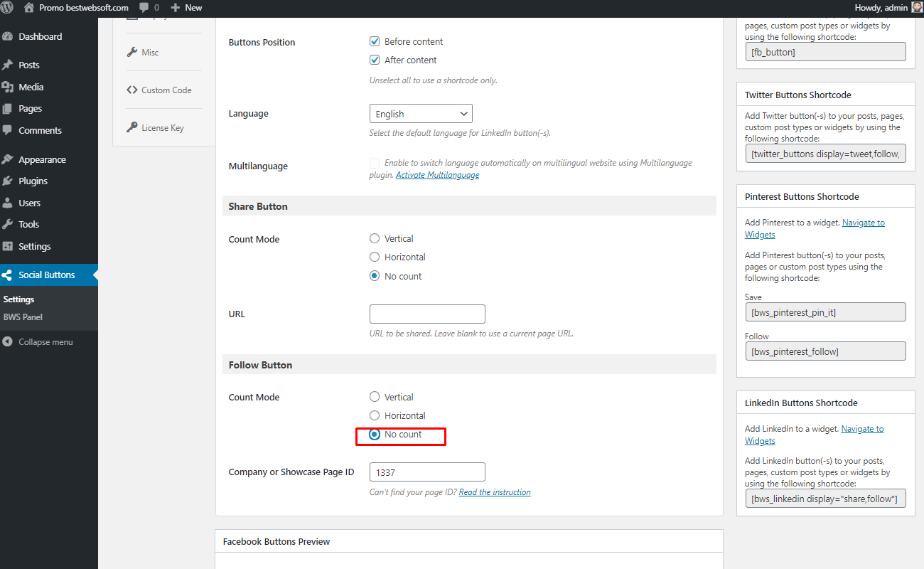Click the Plugins plug icon

[x=8, y=181]
